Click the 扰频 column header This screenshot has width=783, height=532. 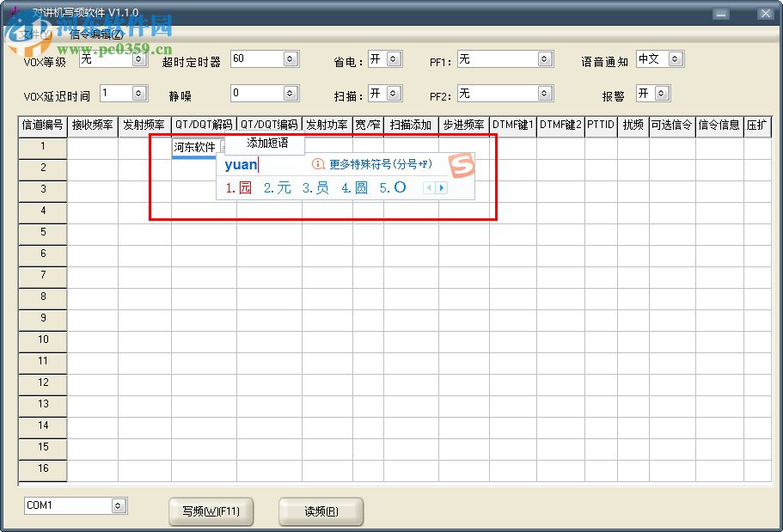633,125
